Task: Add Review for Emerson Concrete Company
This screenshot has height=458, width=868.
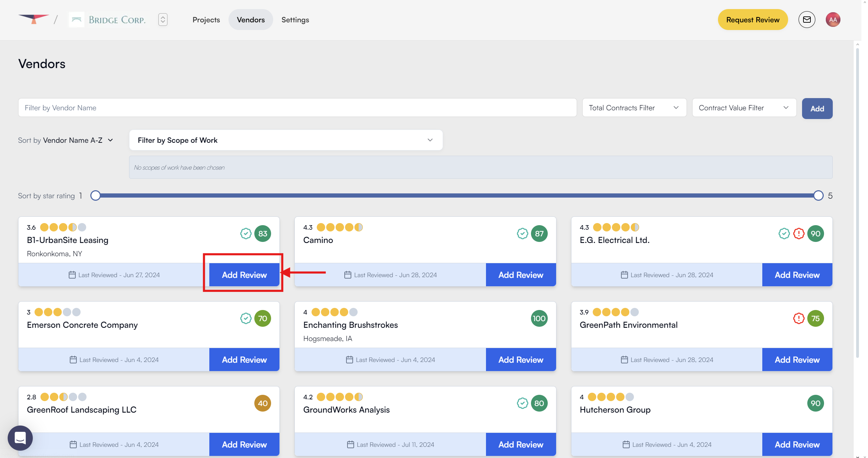Action: tap(244, 360)
